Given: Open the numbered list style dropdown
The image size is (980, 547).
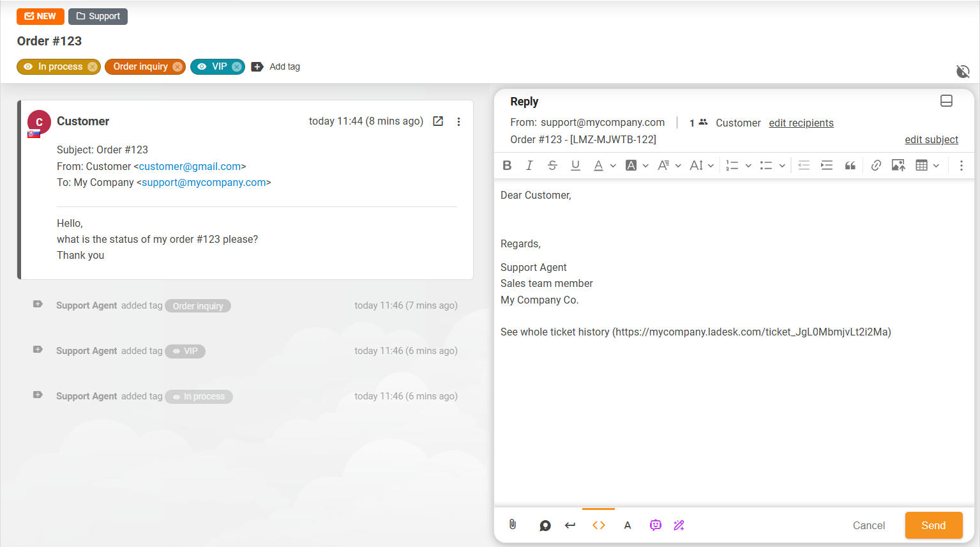Looking at the screenshot, I should (747, 165).
